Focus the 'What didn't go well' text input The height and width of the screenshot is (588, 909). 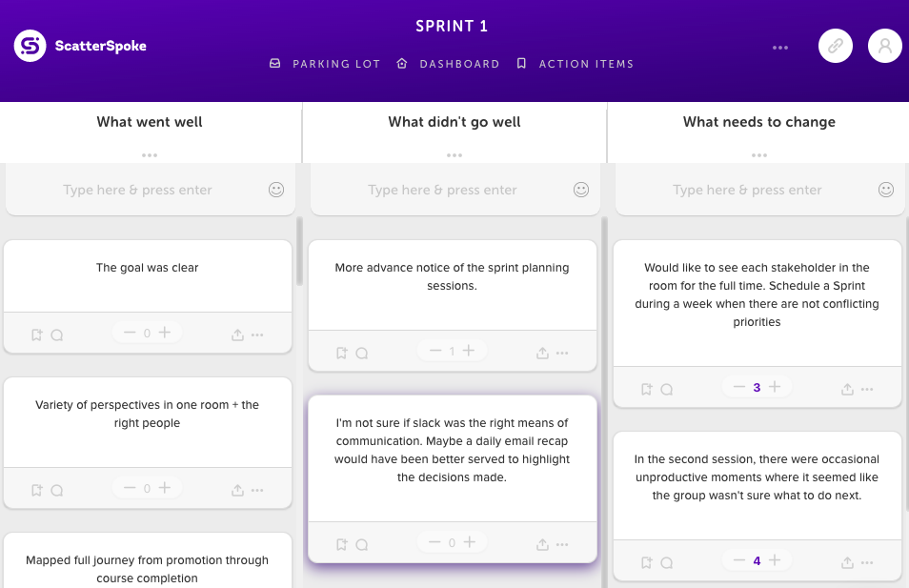point(443,190)
